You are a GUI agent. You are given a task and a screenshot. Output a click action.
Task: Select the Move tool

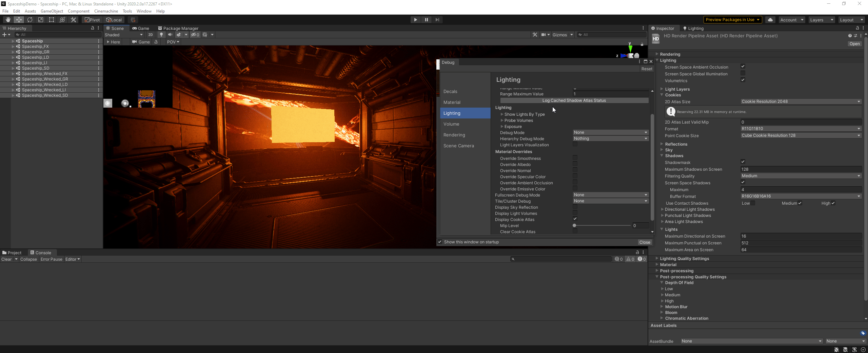19,20
